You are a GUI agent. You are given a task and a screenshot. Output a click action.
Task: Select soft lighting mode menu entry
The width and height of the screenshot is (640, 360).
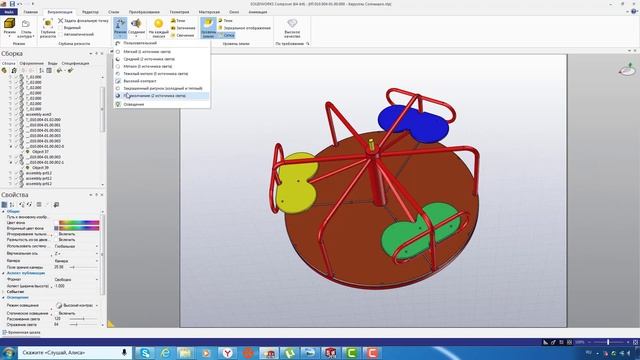[x=162, y=52]
